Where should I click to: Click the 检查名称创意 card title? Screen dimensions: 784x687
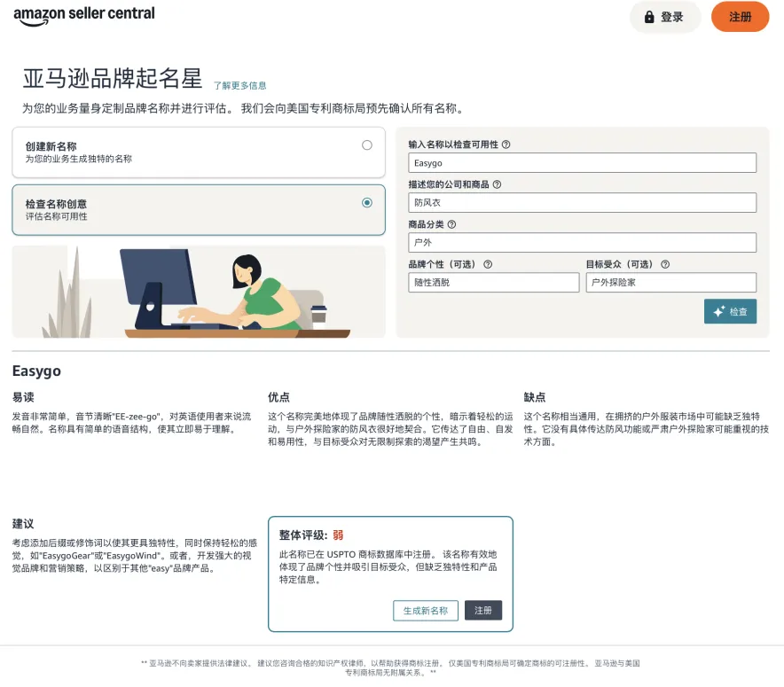click(x=56, y=204)
